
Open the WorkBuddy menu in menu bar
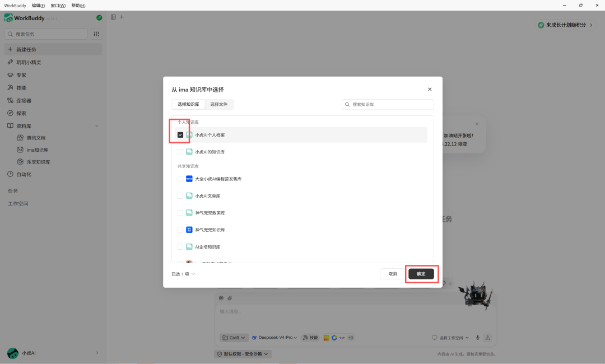[x=15, y=6]
